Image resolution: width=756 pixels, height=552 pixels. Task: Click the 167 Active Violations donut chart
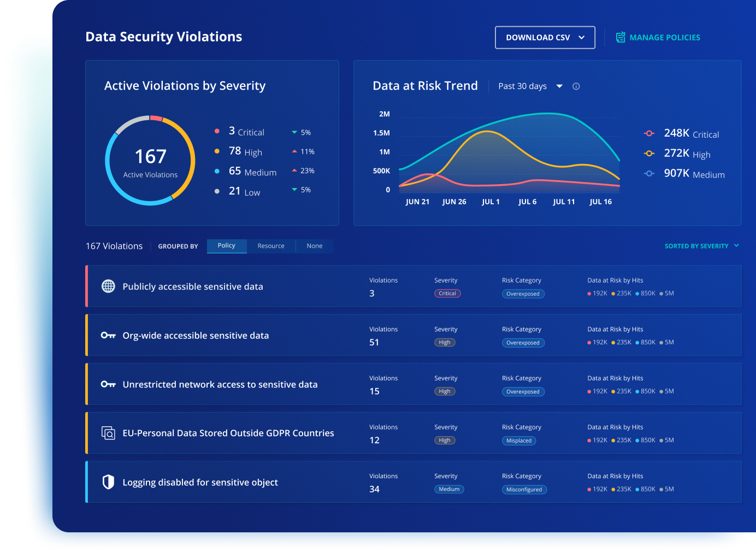pos(150,161)
